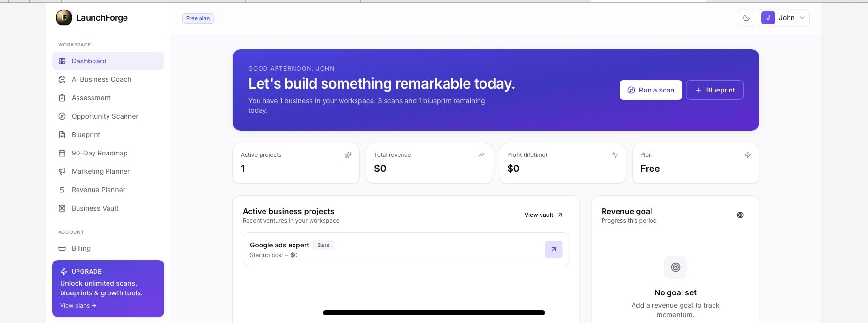The width and height of the screenshot is (868, 323).
Task: Follow the View vault link
Action: click(x=543, y=215)
